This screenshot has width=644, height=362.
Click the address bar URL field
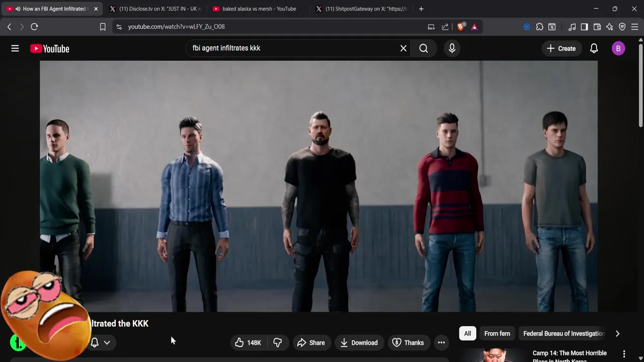[x=272, y=27]
